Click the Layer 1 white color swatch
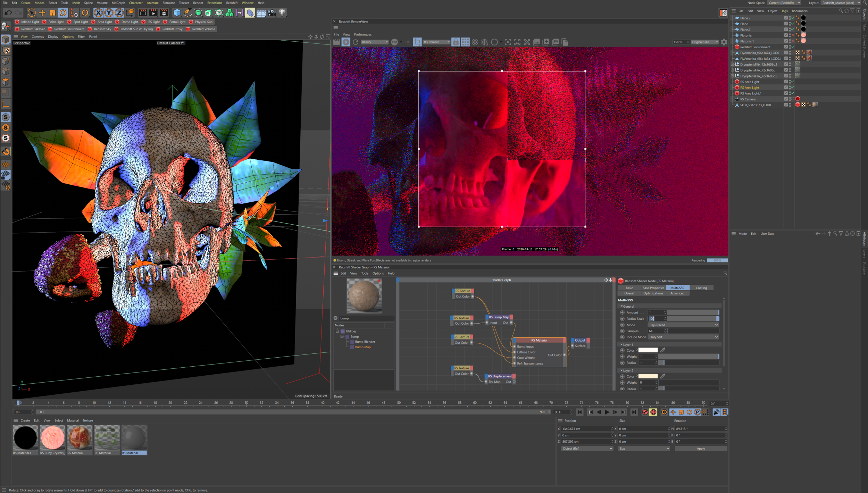The image size is (868, 493). pyautogui.click(x=648, y=350)
